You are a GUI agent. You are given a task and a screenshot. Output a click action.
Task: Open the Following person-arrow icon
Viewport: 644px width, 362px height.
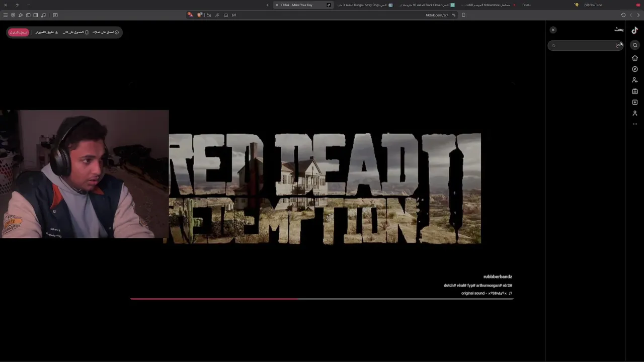(x=635, y=80)
